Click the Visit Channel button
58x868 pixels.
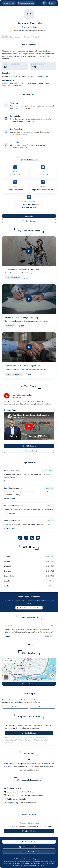29,446
